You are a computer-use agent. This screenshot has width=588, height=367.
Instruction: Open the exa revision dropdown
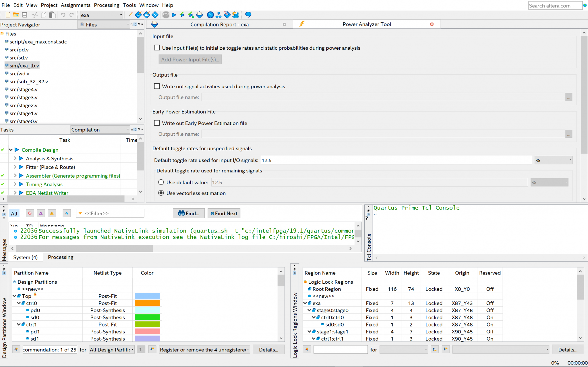pos(121,15)
